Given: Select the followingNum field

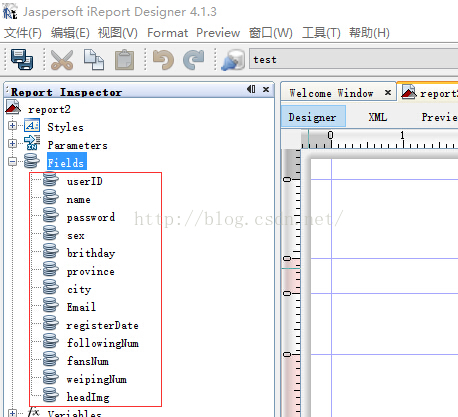Looking at the screenshot, I should click(x=103, y=343).
